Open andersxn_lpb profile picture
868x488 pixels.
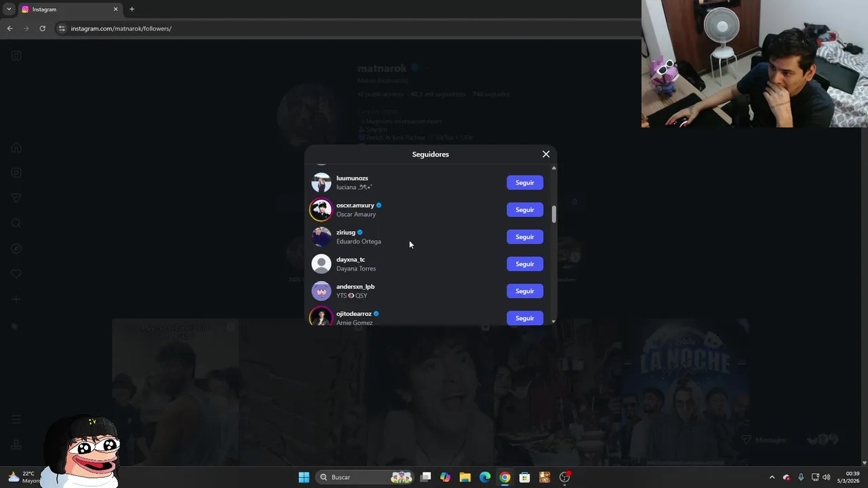(x=321, y=291)
